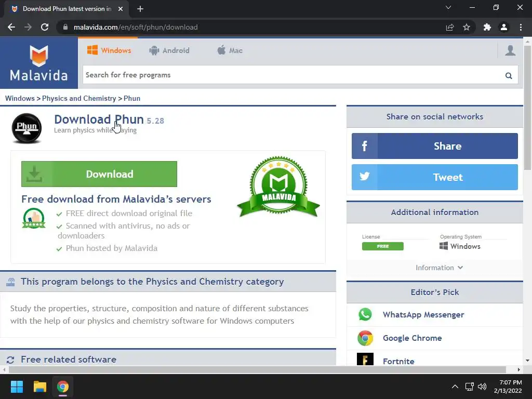The height and width of the screenshot is (399, 532).
Task: Open the user account icon
Action: [510, 50]
